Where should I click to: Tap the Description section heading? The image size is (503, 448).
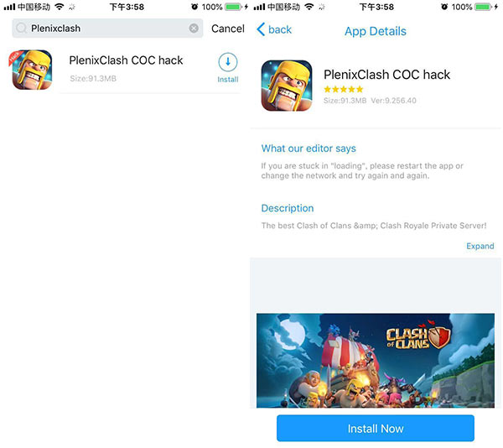coord(288,208)
